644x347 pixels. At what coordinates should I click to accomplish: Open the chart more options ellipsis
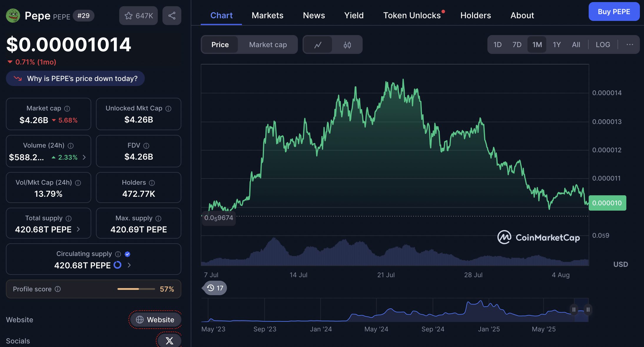pos(630,44)
